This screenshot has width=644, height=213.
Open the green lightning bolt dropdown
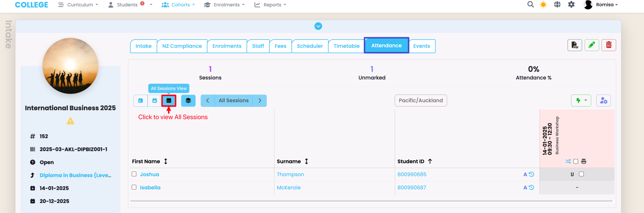(x=581, y=101)
